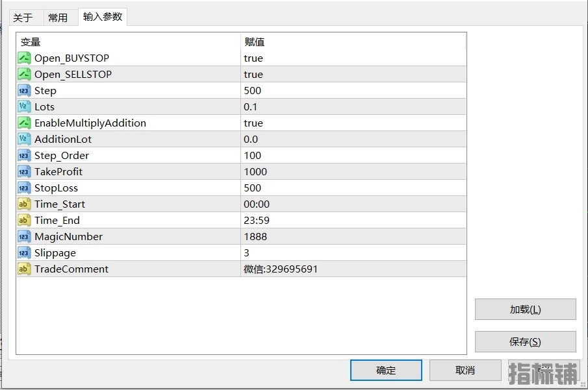Image resolution: width=588 pixels, height=390 pixels.
Task: Click the string icon beside Time_Start
Action: tap(24, 204)
